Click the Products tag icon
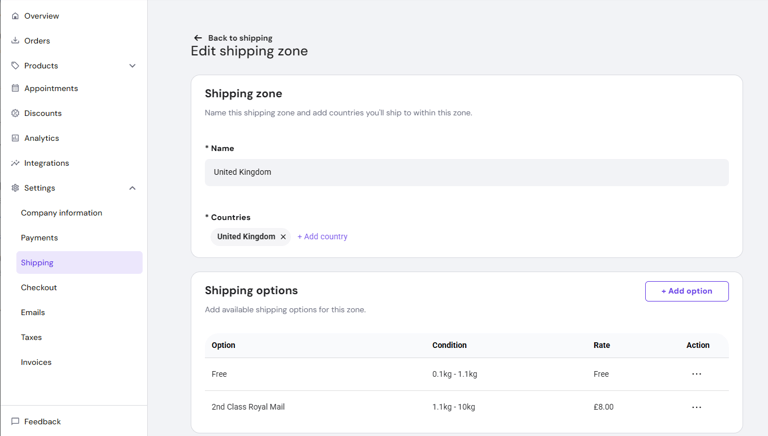Image resolution: width=768 pixels, height=436 pixels. pos(15,66)
